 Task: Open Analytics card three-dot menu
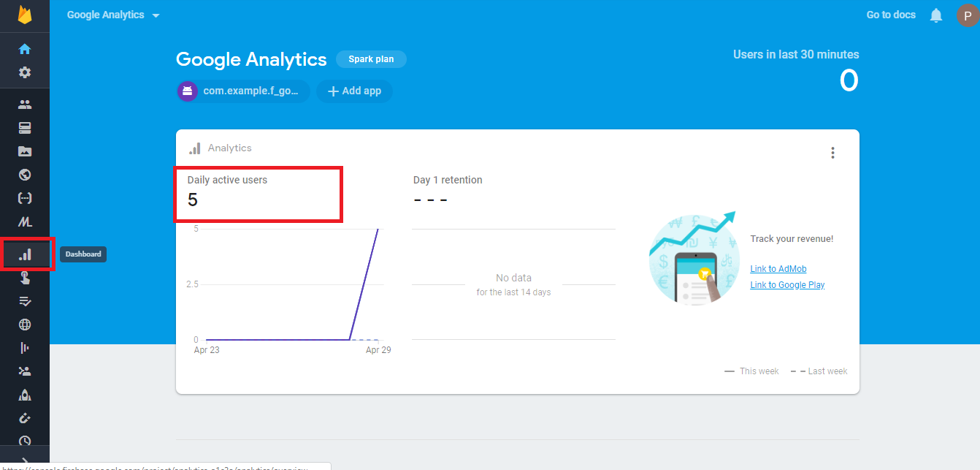[x=832, y=153]
